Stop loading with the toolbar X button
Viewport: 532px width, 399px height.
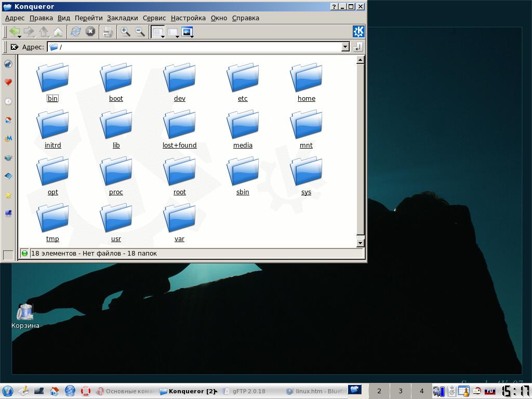click(90, 32)
